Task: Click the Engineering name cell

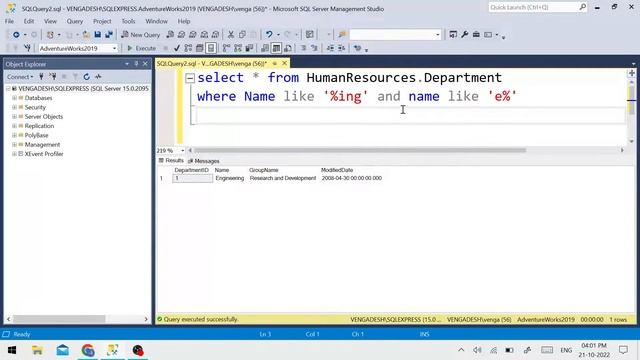Action: click(230, 178)
